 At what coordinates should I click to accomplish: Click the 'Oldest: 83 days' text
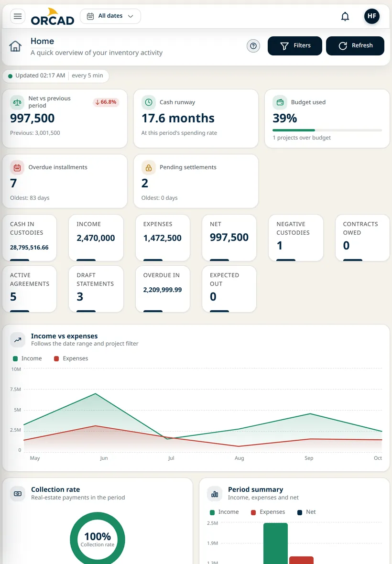pos(30,198)
